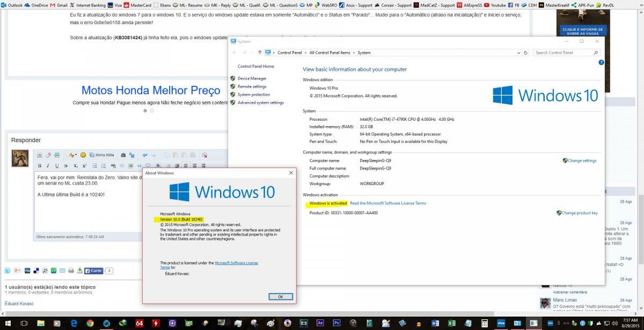Click user Éduard Kovasc link
Image resolution: width=644 pixels, height=330 pixels.
pyautogui.click(x=18, y=303)
